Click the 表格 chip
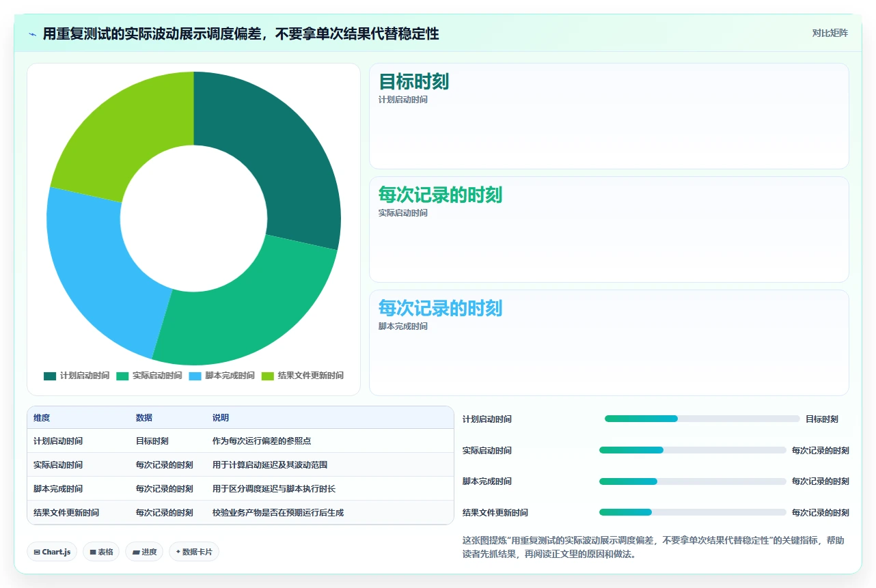 pyautogui.click(x=101, y=552)
